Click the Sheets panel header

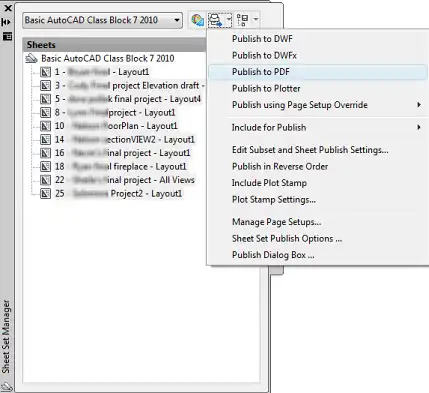(x=114, y=45)
